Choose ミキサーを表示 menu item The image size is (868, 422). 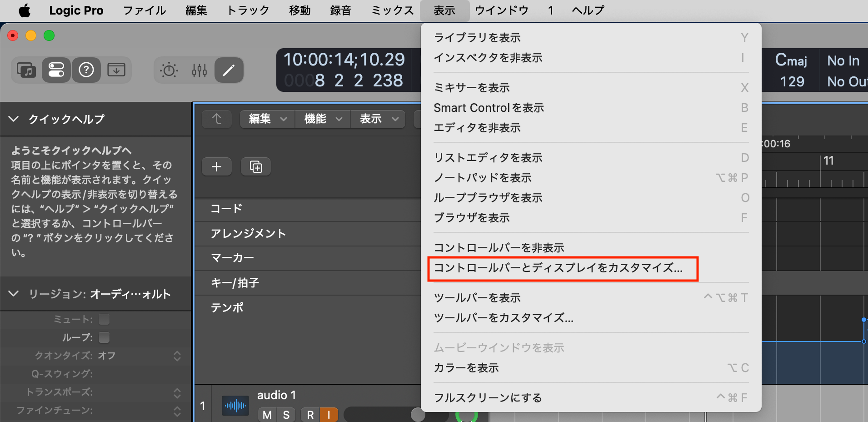[591, 88]
